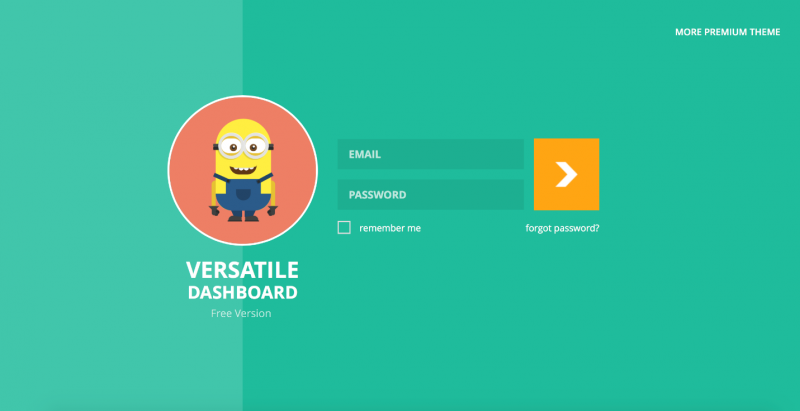Click the VERSATILE heading text
800x411 pixels.
coord(242,270)
